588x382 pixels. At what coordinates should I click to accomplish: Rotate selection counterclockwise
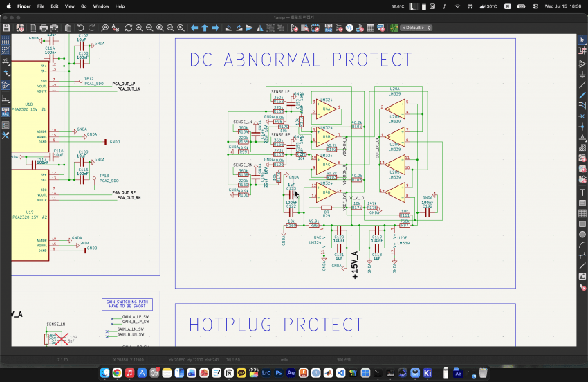click(x=228, y=28)
